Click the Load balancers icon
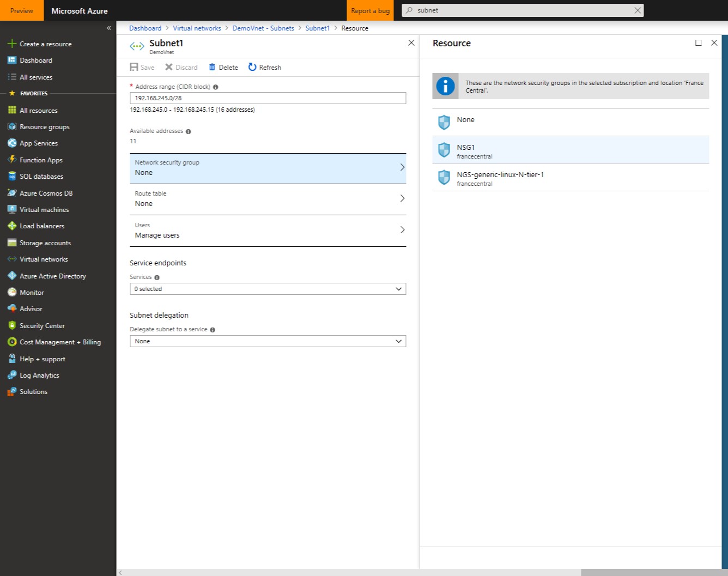 pyautogui.click(x=12, y=226)
